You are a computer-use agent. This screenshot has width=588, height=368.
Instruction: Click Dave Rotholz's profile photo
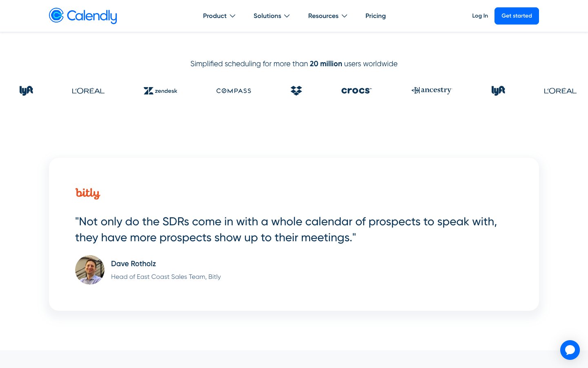click(x=90, y=270)
